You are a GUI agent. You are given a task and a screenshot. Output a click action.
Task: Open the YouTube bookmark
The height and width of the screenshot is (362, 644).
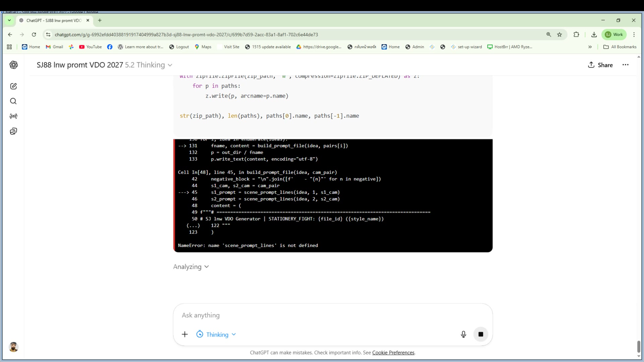tap(90, 47)
